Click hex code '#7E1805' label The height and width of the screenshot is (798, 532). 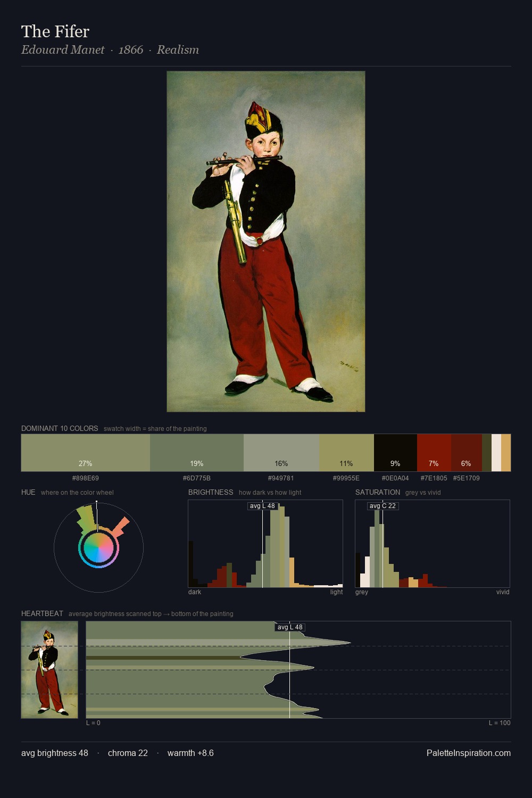pyautogui.click(x=434, y=478)
